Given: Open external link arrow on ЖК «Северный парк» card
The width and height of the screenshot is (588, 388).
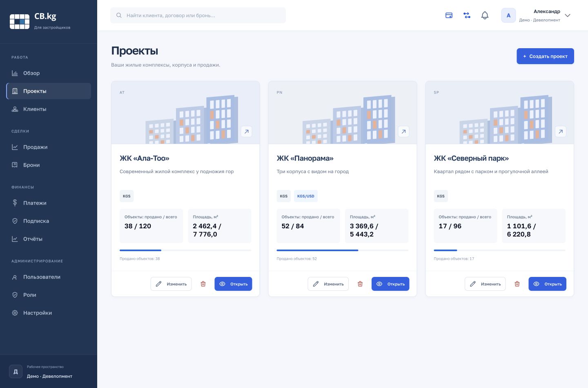Looking at the screenshot, I should pyautogui.click(x=561, y=132).
